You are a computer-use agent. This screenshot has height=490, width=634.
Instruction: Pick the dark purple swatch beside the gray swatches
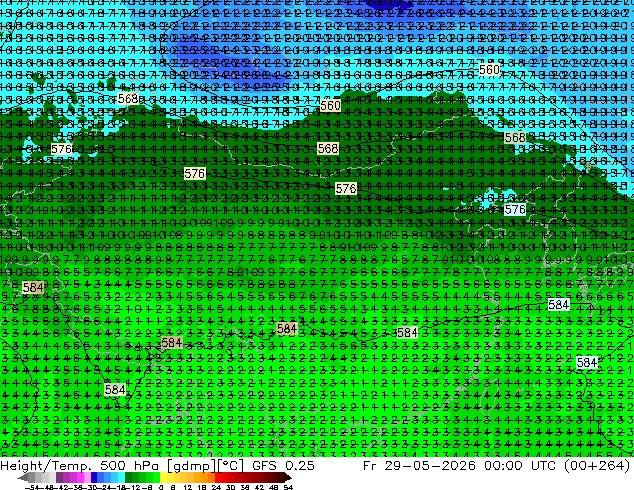pos(59,478)
